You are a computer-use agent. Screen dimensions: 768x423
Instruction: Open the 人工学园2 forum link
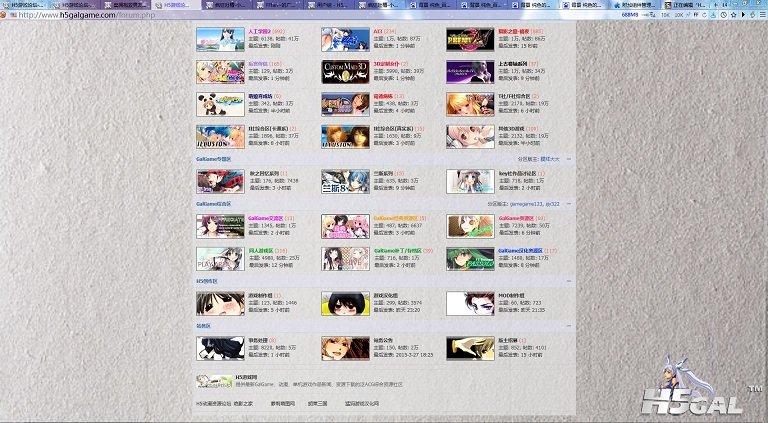point(260,31)
